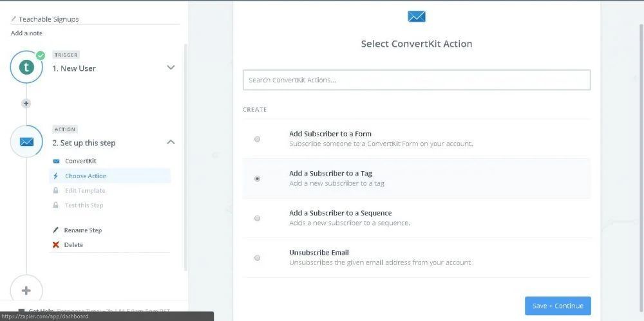Expand the New User trigger step
Screen dimensions: 644x321
click(171, 68)
